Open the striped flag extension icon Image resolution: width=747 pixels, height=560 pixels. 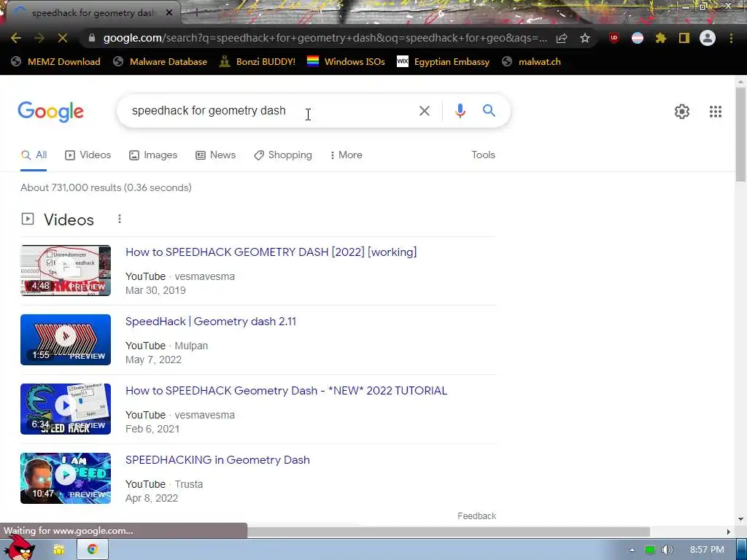click(x=638, y=38)
